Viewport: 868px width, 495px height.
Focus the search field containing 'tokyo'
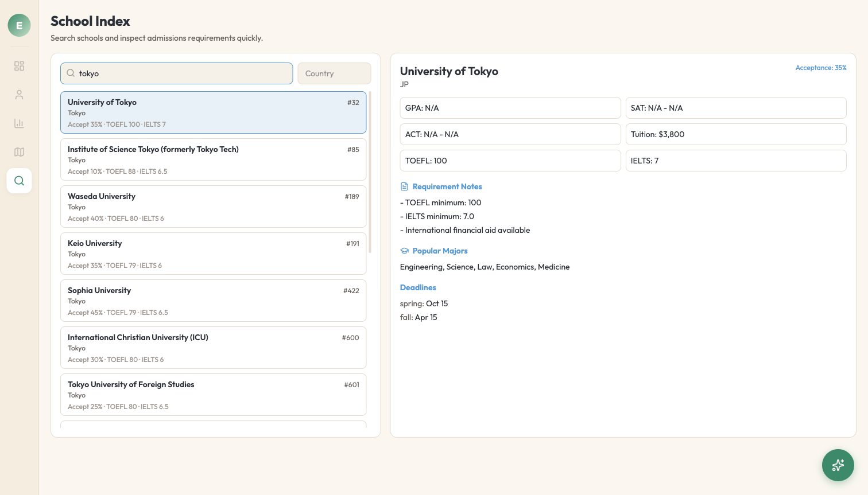click(177, 73)
